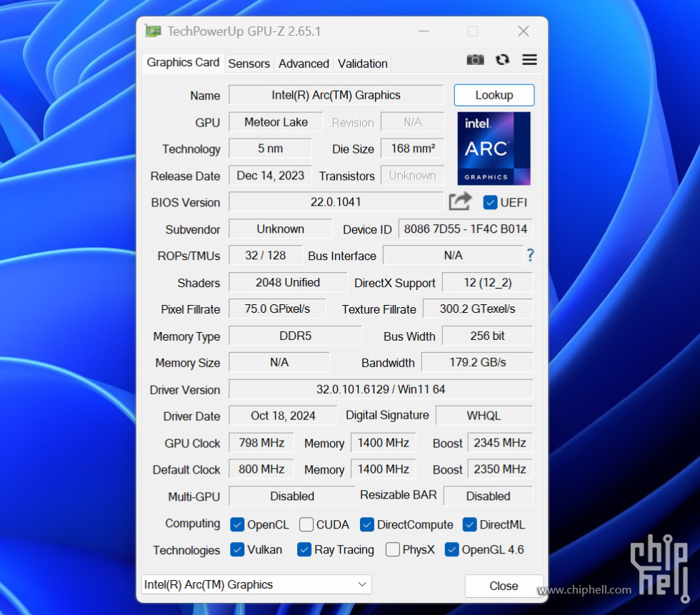Click the Release Date value Dec 14, 2023
700x615 pixels.
coord(270,176)
